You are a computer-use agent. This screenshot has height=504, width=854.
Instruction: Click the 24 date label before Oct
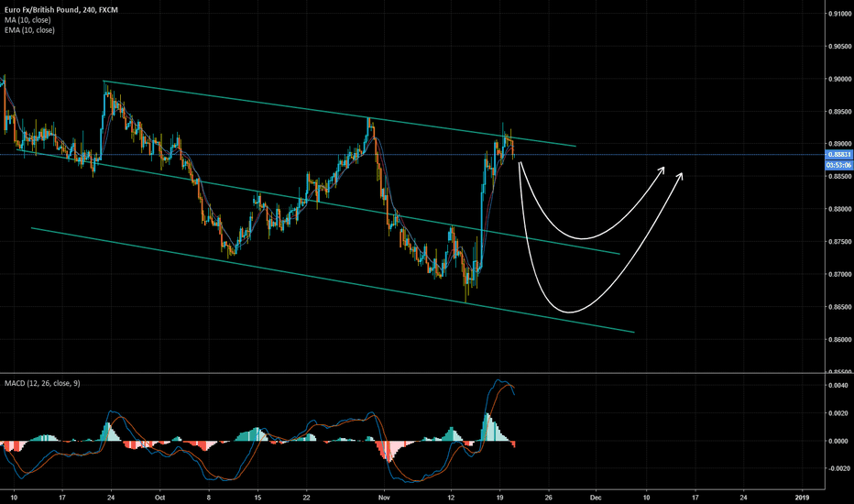(x=111, y=498)
